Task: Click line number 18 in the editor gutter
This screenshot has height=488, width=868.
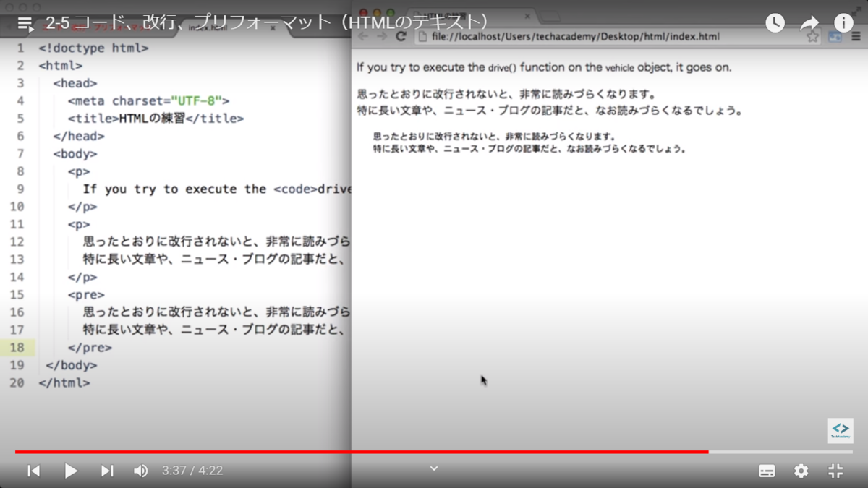Action: [x=17, y=348]
